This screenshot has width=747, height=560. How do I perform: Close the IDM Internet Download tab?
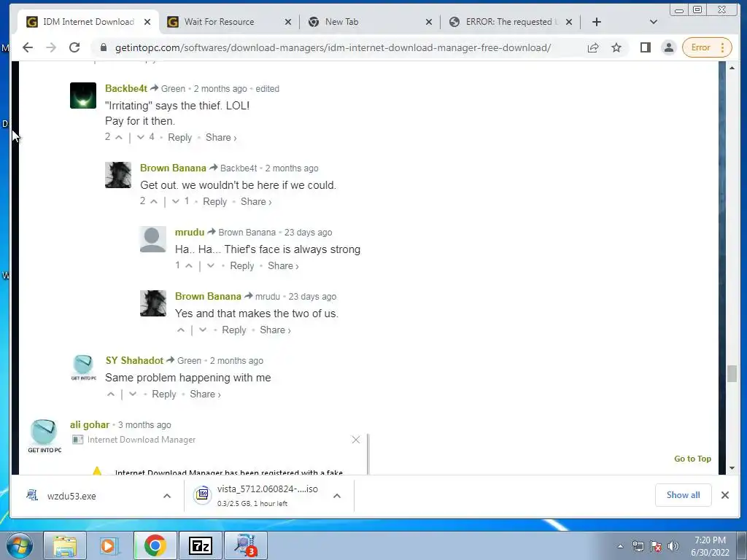pyautogui.click(x=147, y=22)
